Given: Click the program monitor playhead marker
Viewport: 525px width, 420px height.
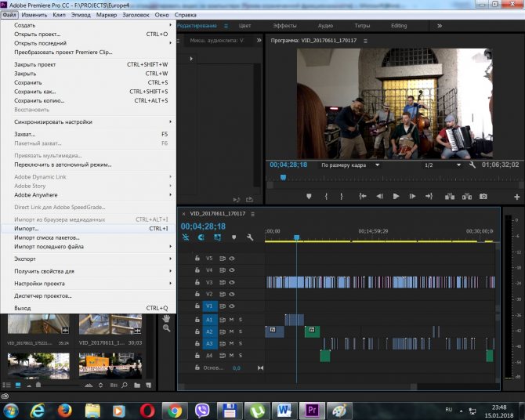Looking at the screenshot, I should 283,177.
